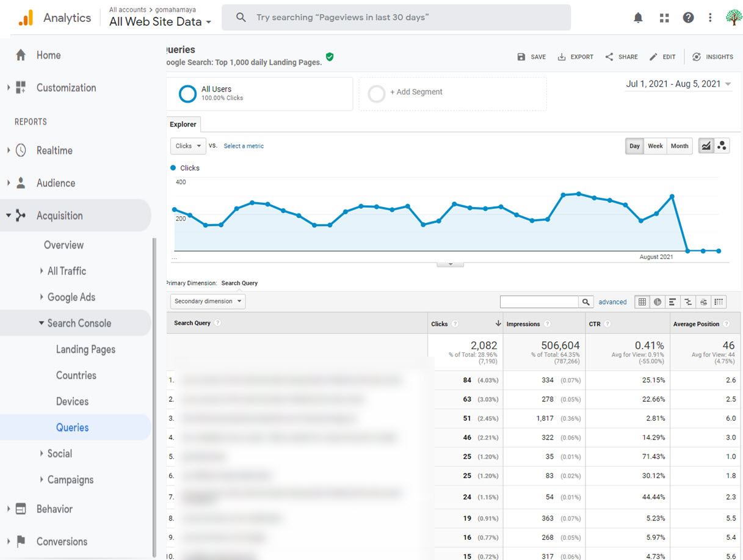Click the Customization dashboard icon
Viewport: 743px width, 560px height.
21,87
